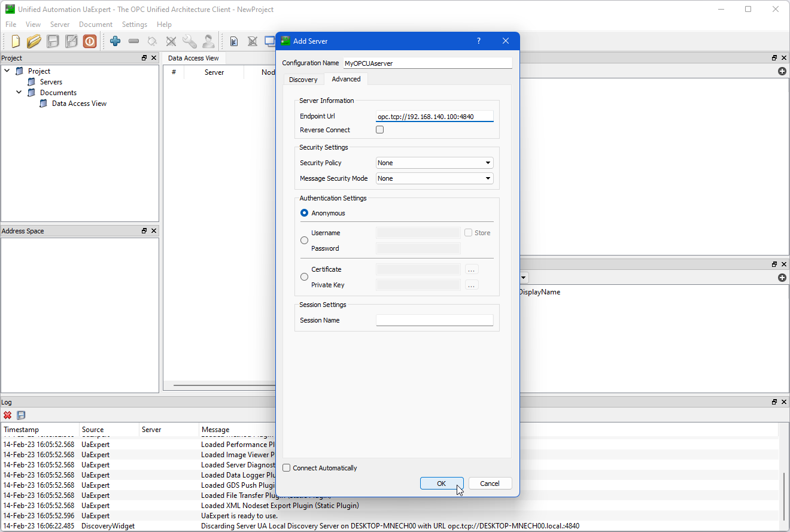Expand the Message Security Mode dropdown

434,178
